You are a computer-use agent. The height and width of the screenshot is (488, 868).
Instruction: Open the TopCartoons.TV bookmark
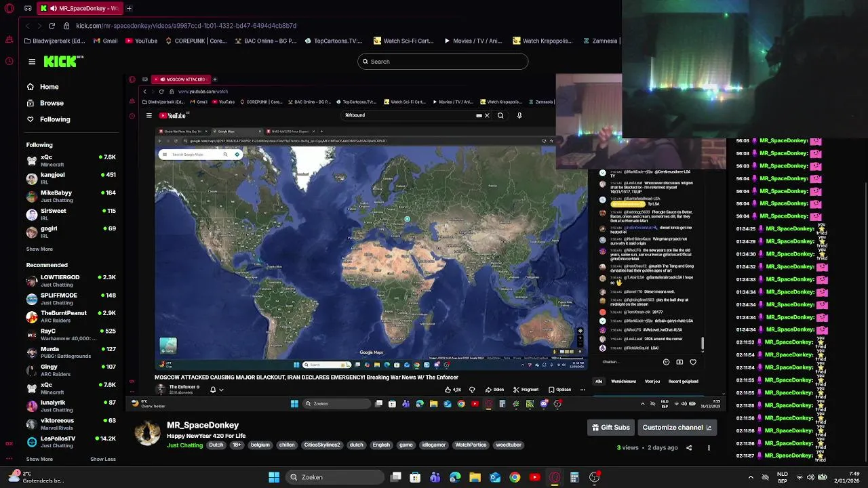click(x=334, y=41)
